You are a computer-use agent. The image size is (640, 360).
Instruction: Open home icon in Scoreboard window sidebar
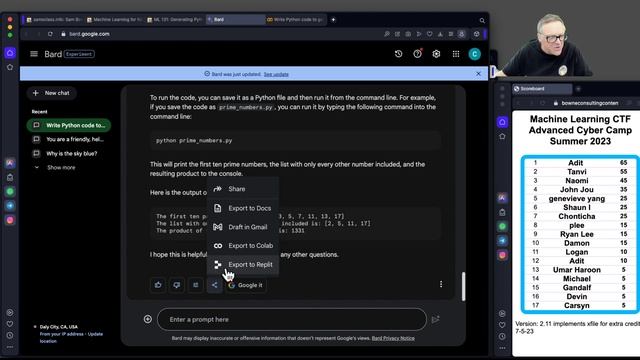pyautogui.click(x=502, y=122)
